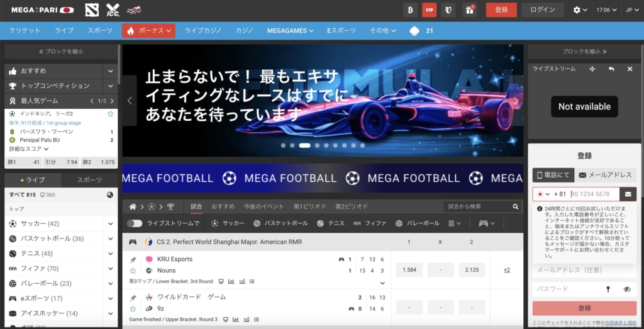Click the home icon in breadcrumb

pos(133,206)
